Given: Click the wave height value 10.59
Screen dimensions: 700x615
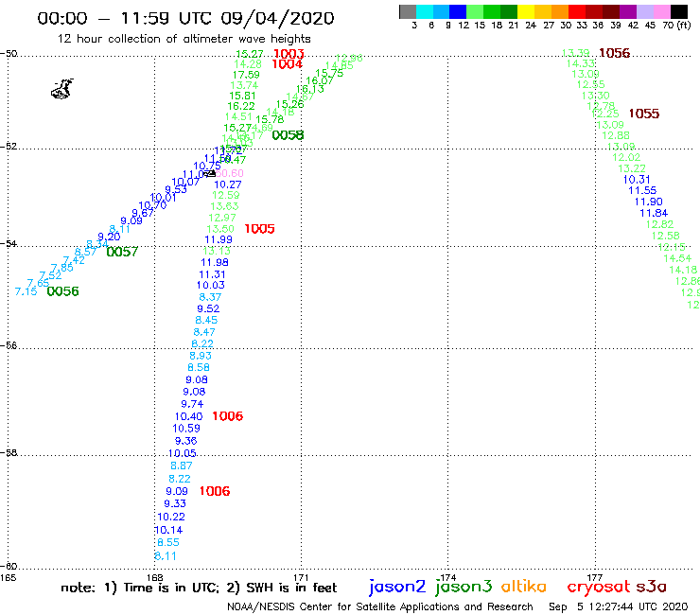Looking at the screenshot, I should 186,429.
